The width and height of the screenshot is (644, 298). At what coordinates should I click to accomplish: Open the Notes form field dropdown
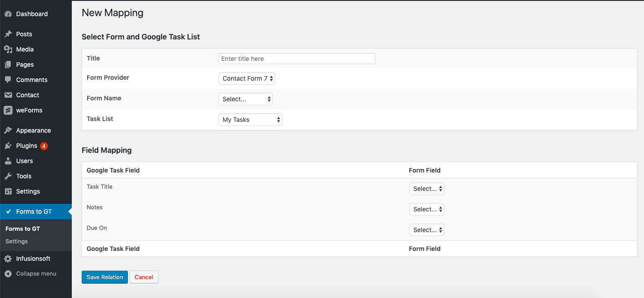pyautogui.click(x=427, y=209)
